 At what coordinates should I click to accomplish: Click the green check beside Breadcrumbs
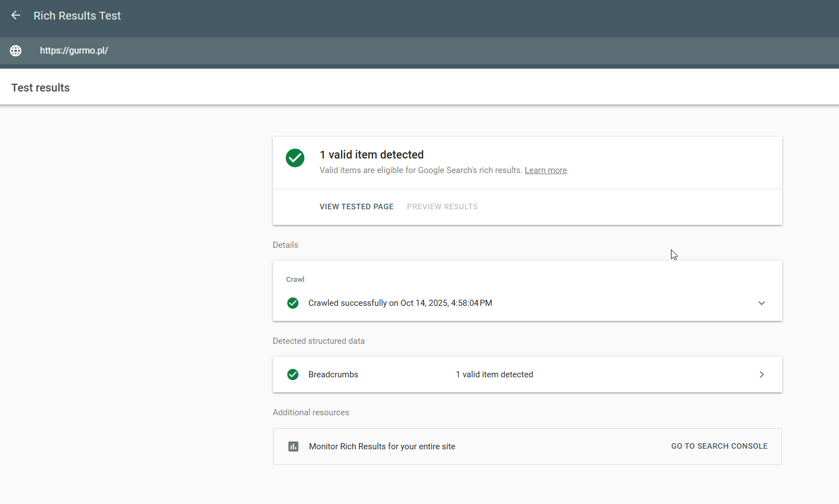[293, 375]
